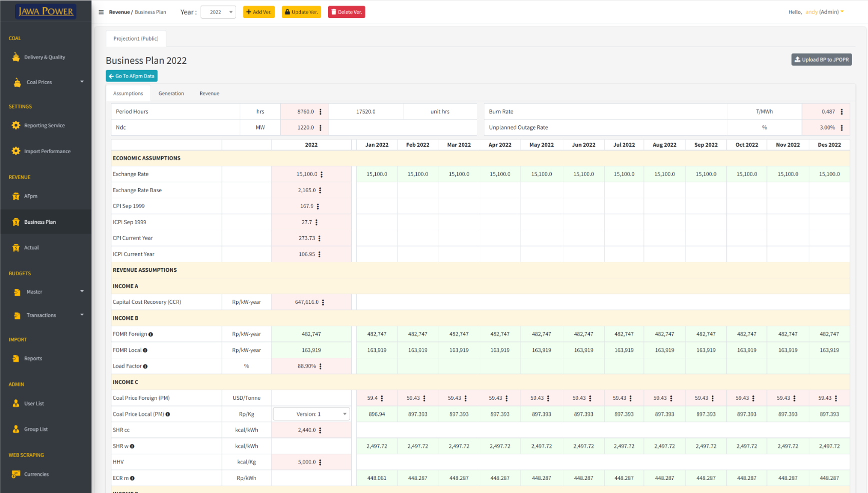Viewport: 868px width, 493px height.
Task: Click the Update Ver. button
Action: [301, 12]
